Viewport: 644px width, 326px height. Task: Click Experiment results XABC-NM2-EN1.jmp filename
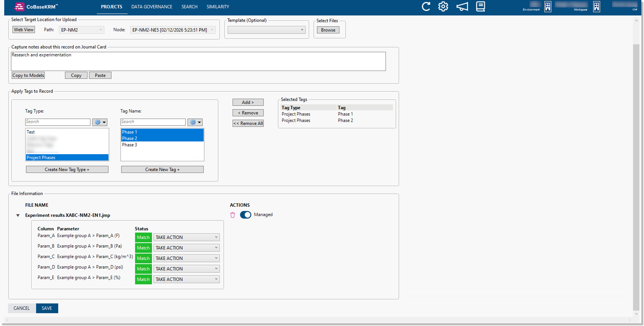(68, 215)
